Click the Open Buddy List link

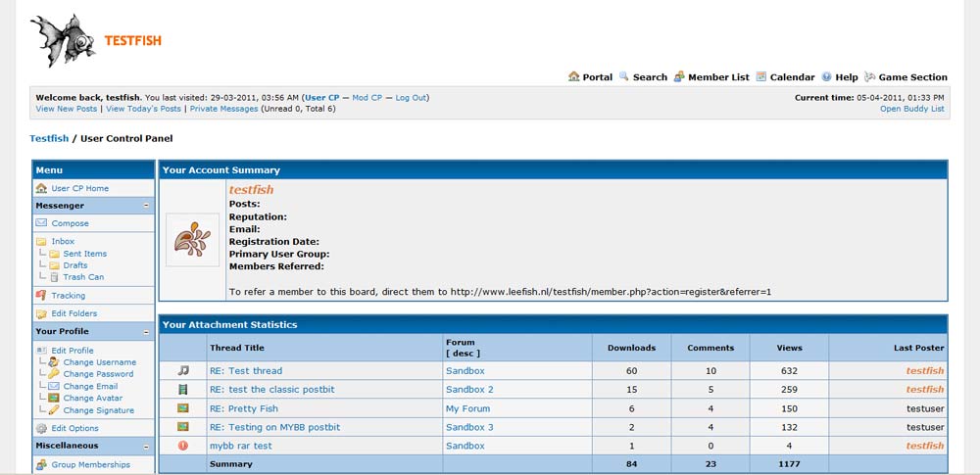point(911,109)
